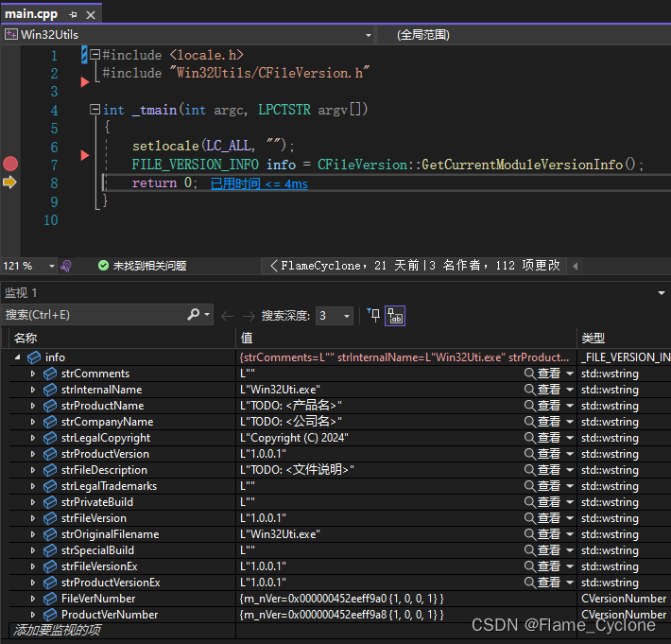Collapse the info watch variable

pos(18,357)
